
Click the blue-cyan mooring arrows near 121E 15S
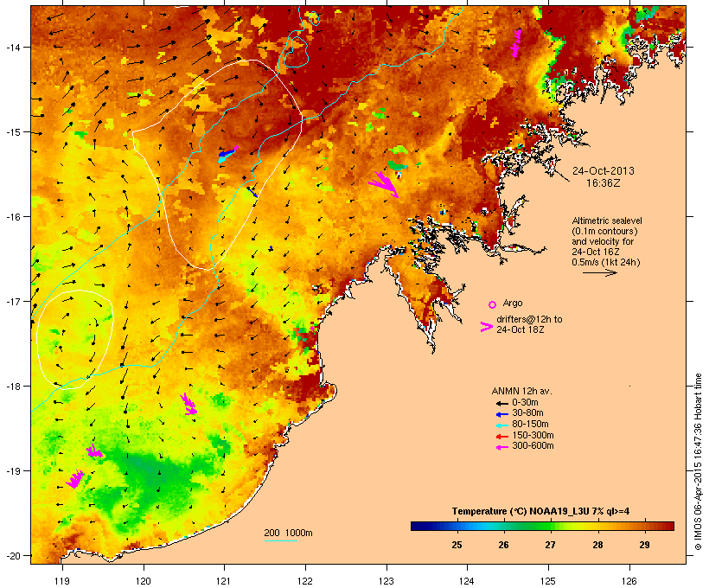point(227,154)
